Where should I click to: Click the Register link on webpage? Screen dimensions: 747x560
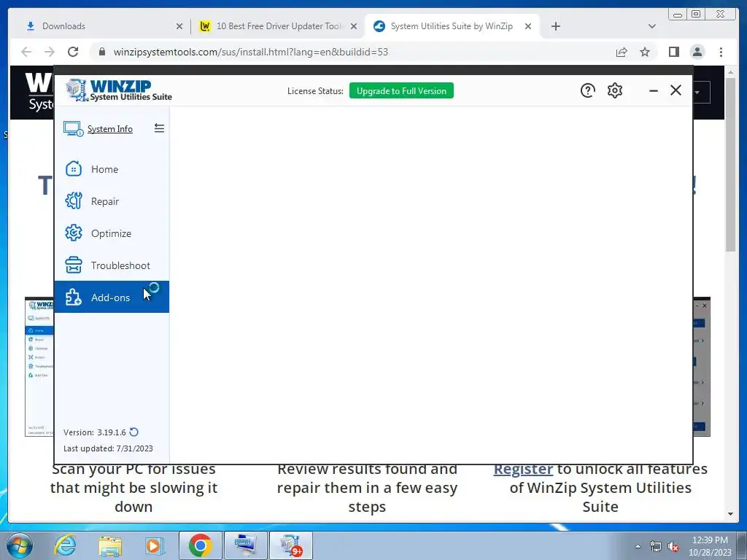[x=523, y=469]
